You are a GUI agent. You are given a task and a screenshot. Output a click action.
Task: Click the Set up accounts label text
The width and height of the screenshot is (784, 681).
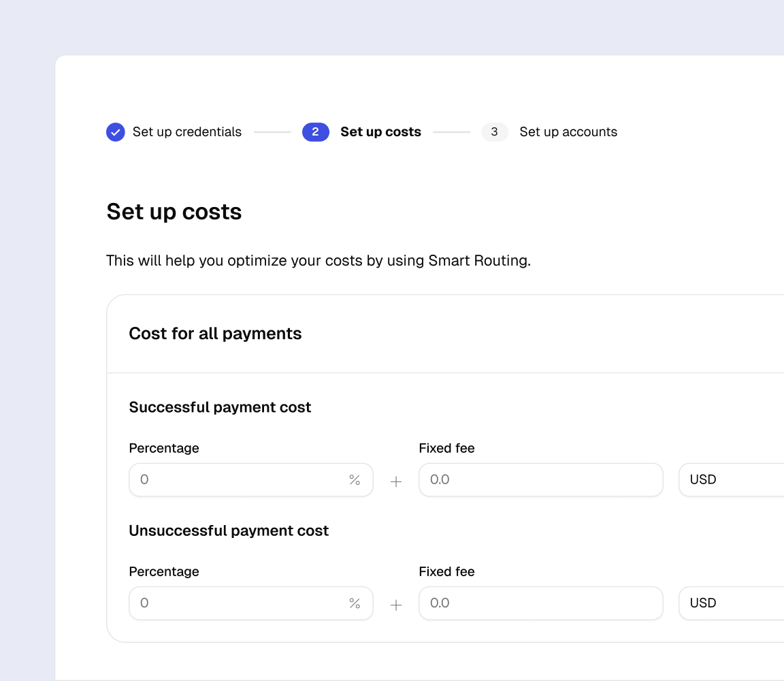pos(568,131)
